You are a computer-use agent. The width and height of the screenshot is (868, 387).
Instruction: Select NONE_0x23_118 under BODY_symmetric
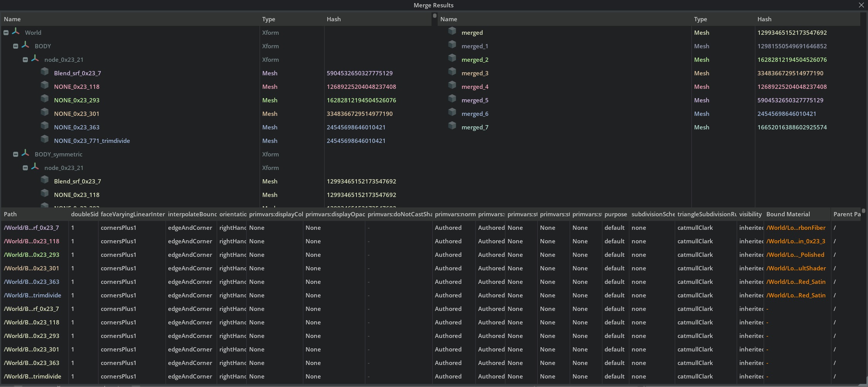[77, 195]
